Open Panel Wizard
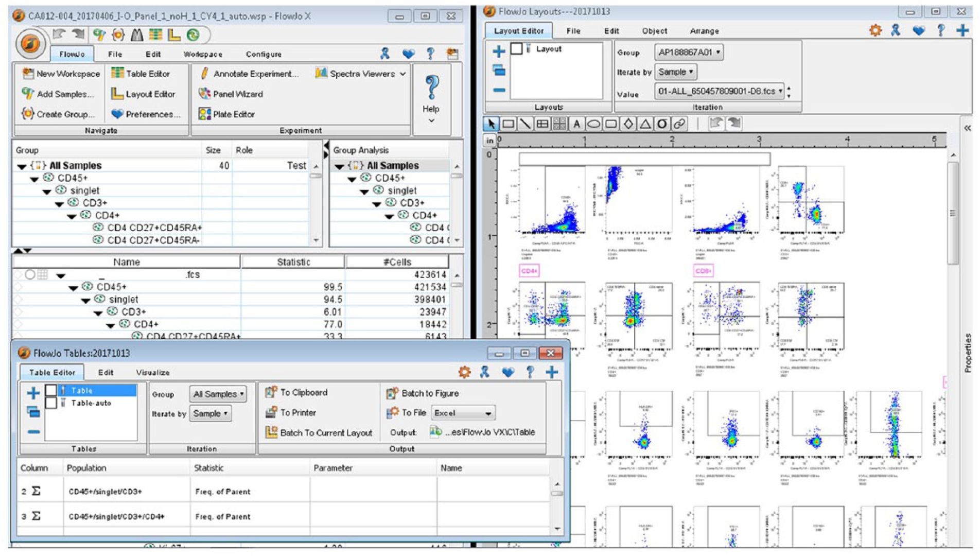Screen dimensions: 980x556 click(x=231, y=94)
